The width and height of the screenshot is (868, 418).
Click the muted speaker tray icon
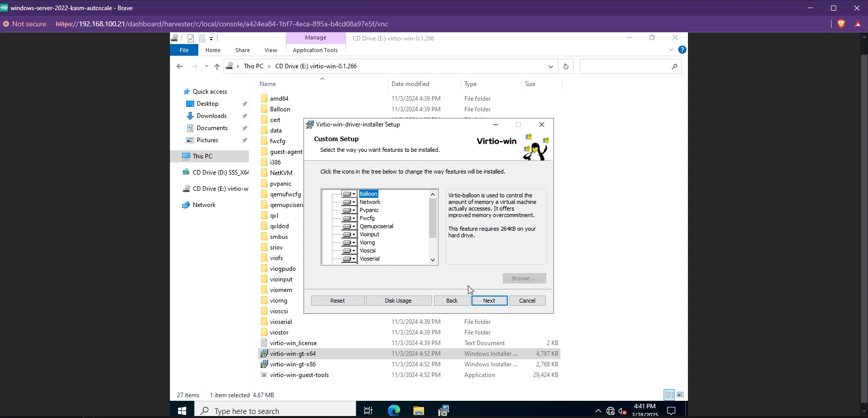(623, 411)
